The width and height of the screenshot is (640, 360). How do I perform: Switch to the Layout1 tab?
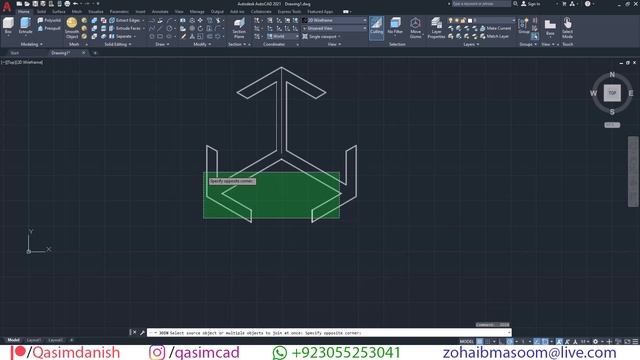[34, 340]
